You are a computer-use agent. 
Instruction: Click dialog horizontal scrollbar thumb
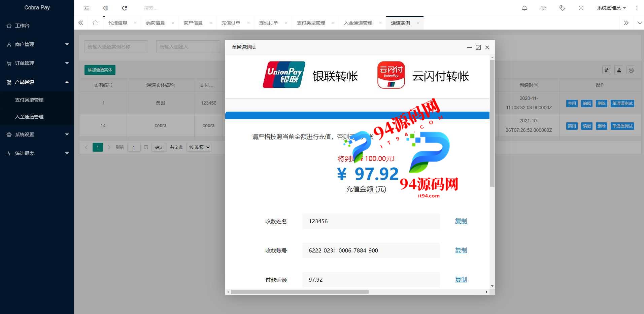pos(300,292)
